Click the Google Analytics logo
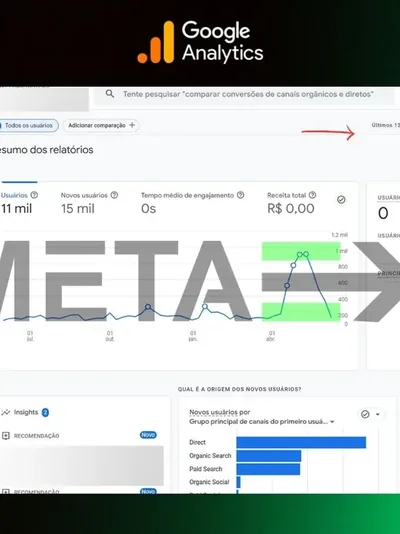400x534 pixels. 200,42
